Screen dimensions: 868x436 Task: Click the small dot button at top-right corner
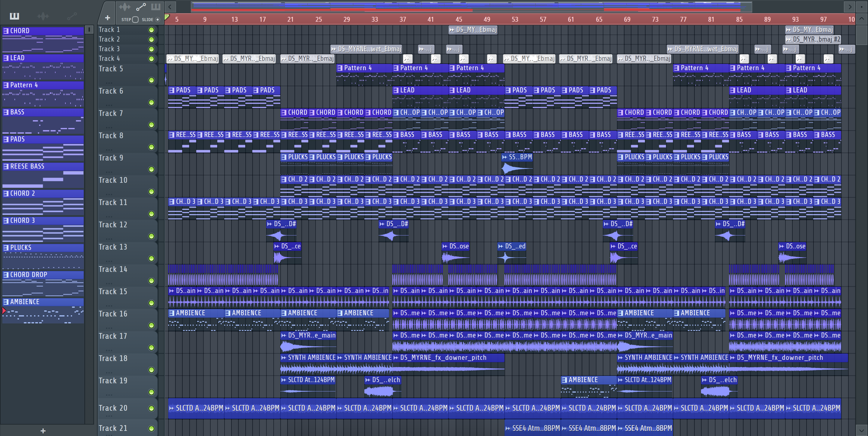[861, 6]
